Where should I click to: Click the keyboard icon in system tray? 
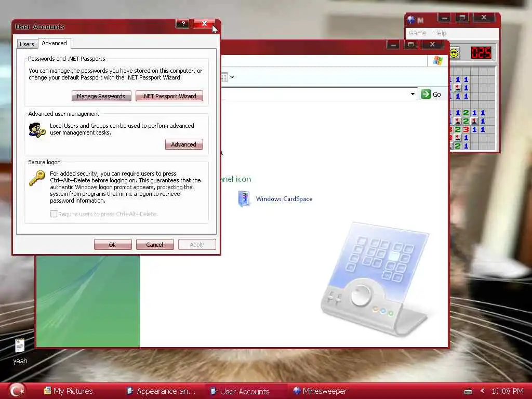[468, 392]
